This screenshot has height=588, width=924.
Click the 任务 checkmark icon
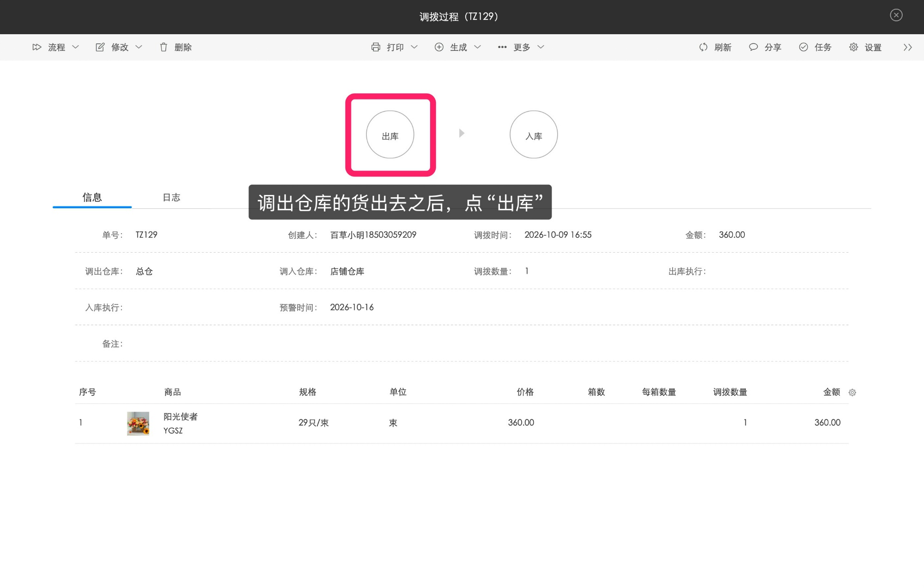tap(803, 47)
